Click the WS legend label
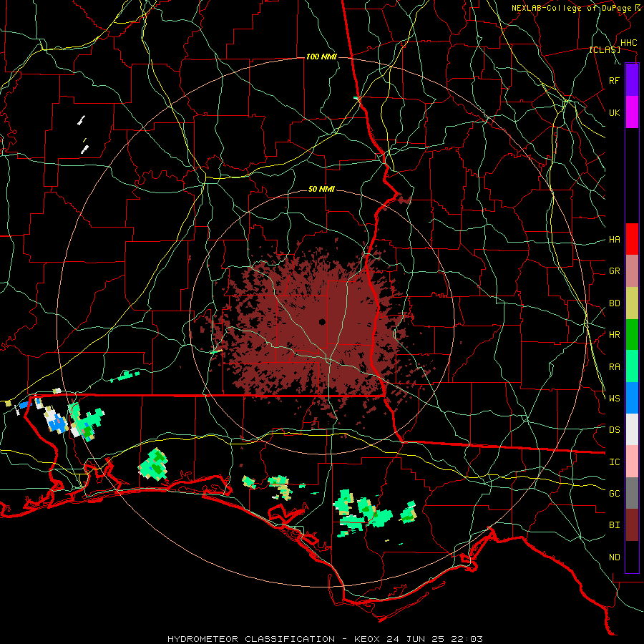644x644 pixels. 614,399
